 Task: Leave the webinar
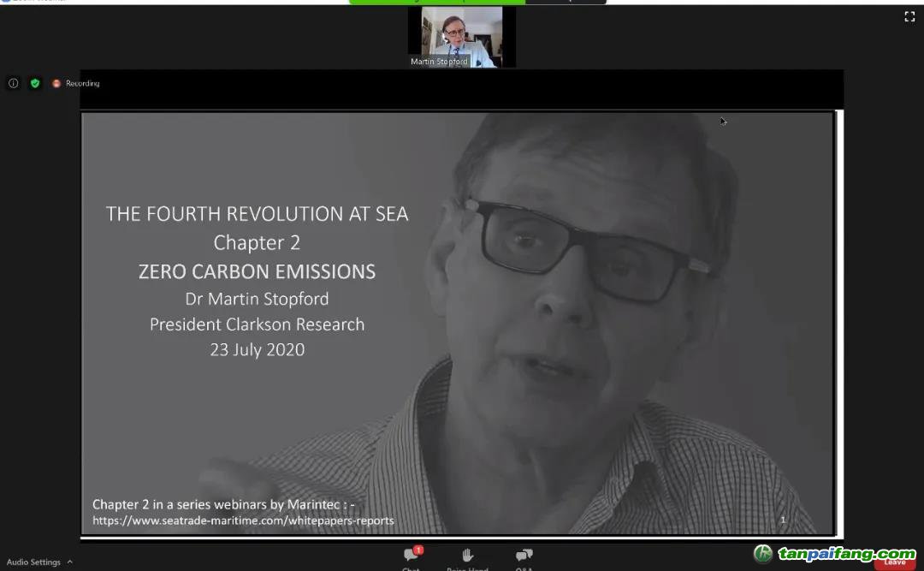[x=894, y=562]
